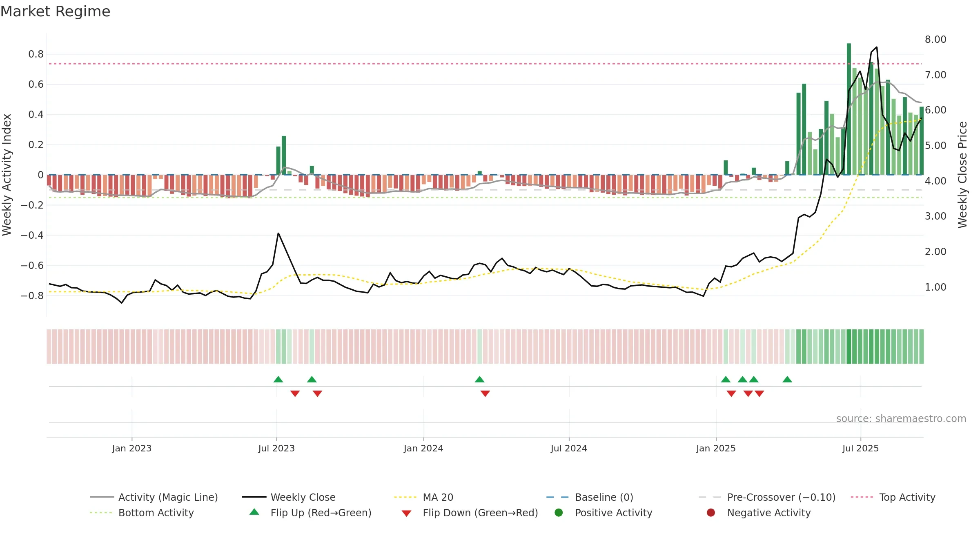Toggle the Pre-Crossover (−0.10) legend entry

coord(767,497)
